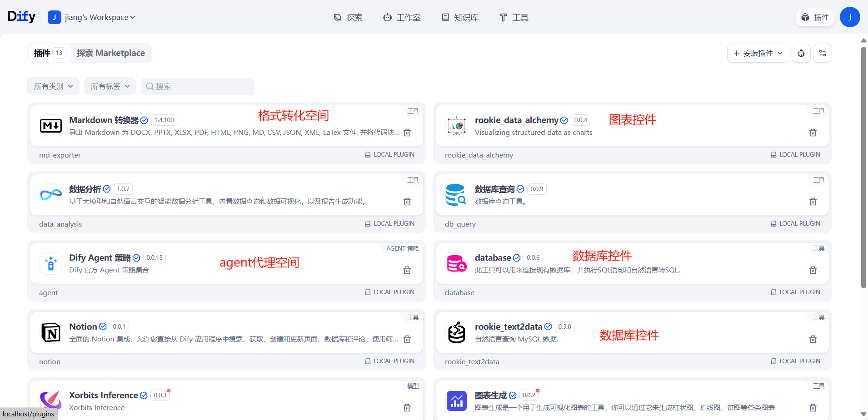Click scrollbar down arrow
This screenshot has width=868, height=420.
click(x=863, y=414)
